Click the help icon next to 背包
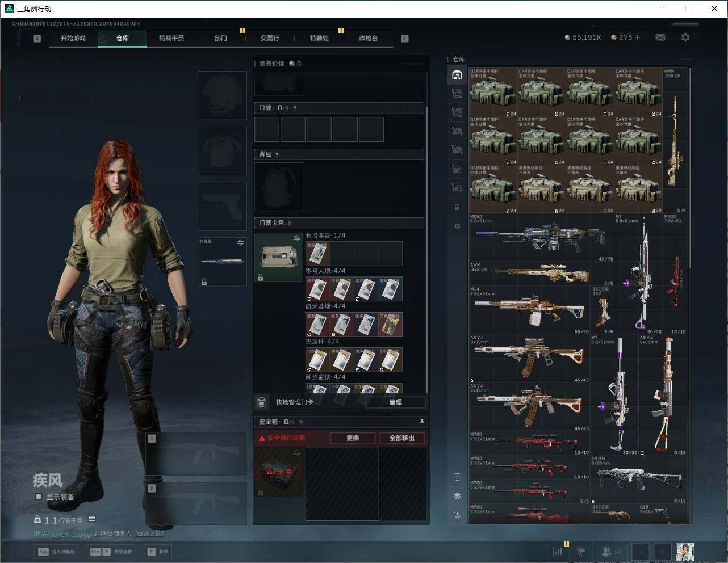Image resolution: width=728 pixels, height=563 pixels. [277, 154]
